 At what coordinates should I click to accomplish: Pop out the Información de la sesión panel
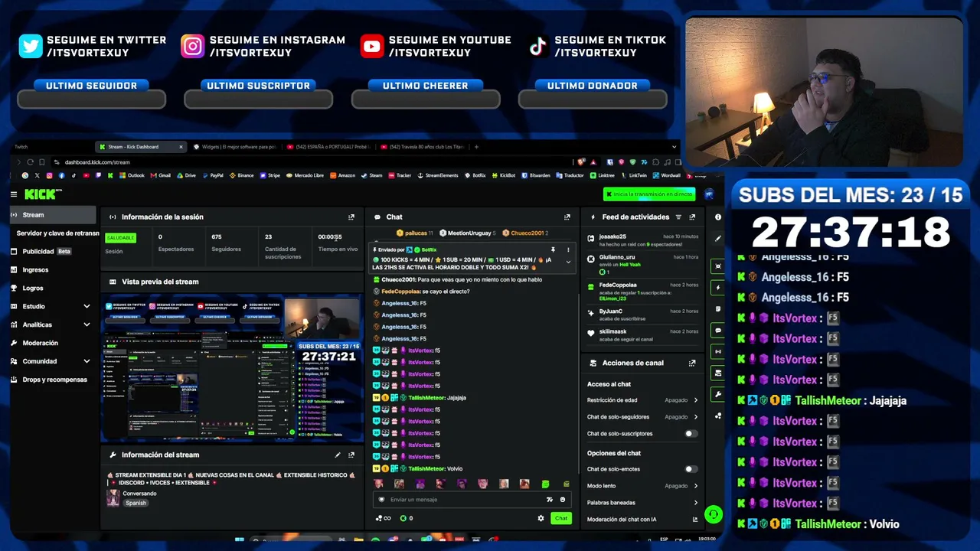pyautogui.click(x=351, y=217)
